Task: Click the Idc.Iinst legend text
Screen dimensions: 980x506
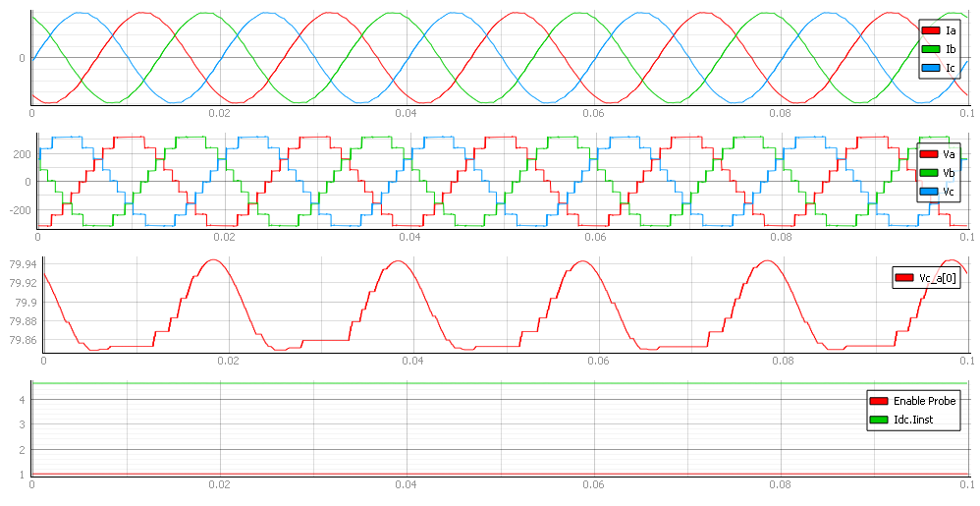Action: point(913,421)
